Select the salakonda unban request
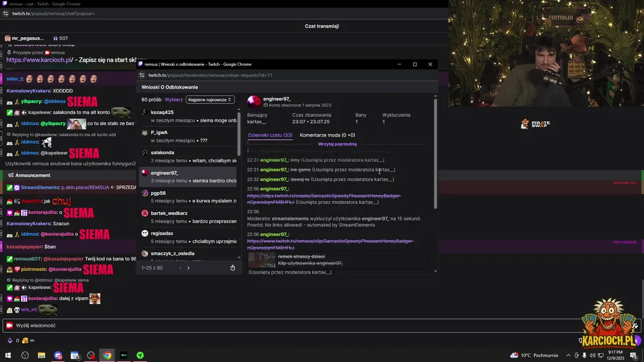The width and height of the screenshot is (644, 362). (188, 156)
